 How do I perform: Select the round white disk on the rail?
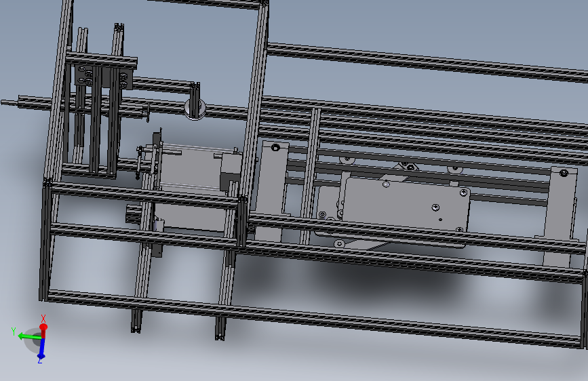coord(195,110)
